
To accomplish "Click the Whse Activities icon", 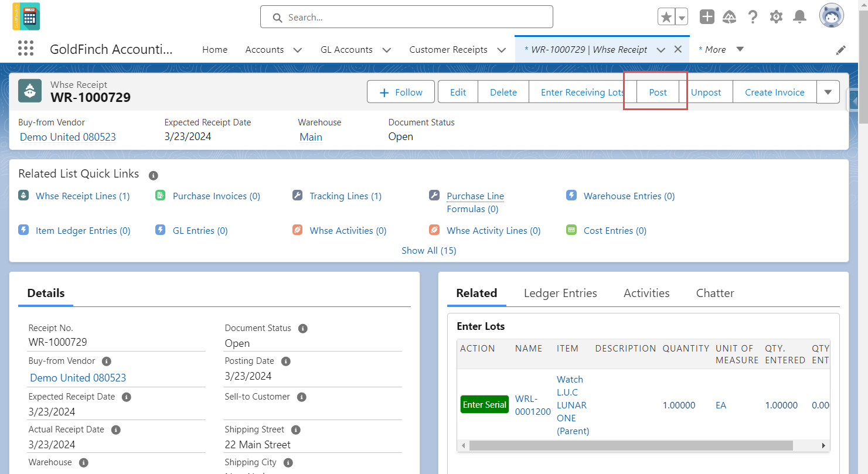I will coord(297,230).
